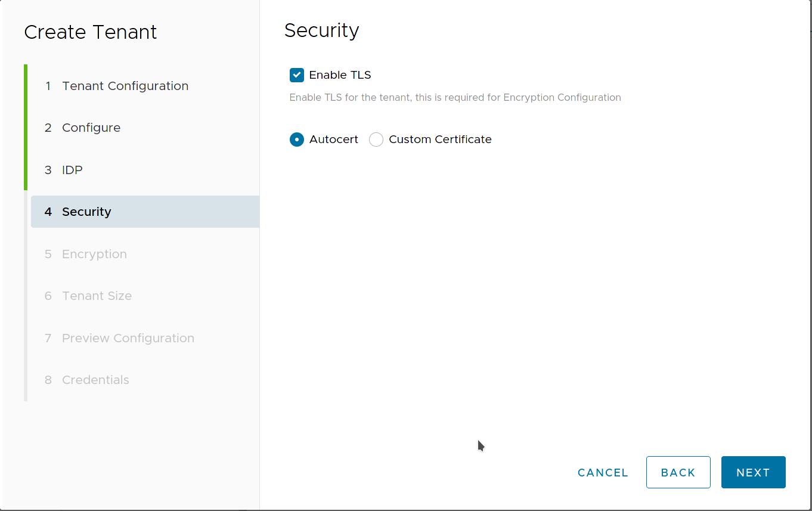The image size is (812, 511).
Task: Click the filled Autocert radio circle
Action: (296, 139)
